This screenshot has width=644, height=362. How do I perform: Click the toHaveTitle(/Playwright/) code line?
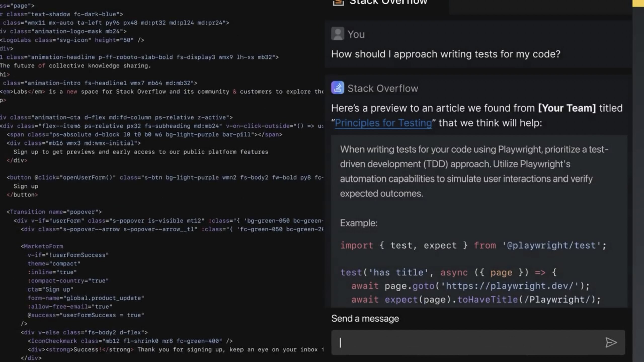point(476,300)
